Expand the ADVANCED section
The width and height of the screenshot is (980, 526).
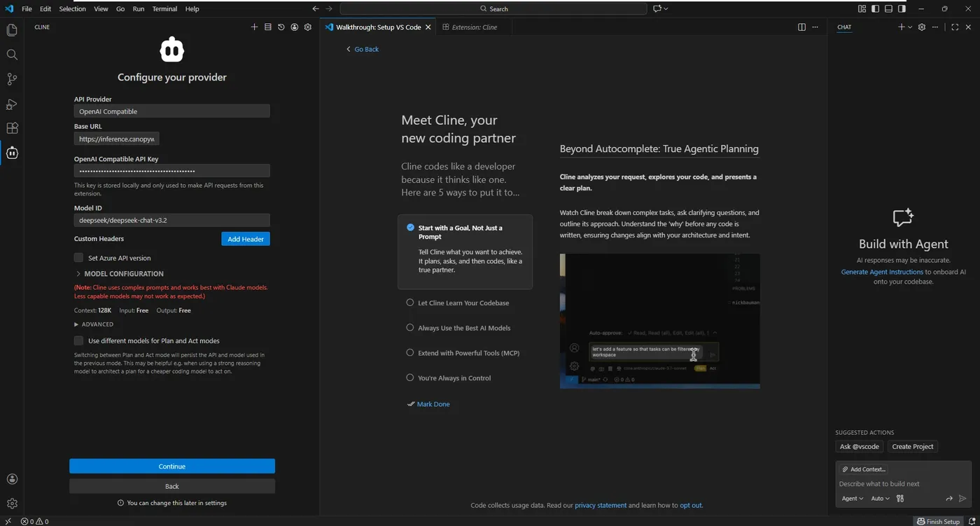point(94,324)
